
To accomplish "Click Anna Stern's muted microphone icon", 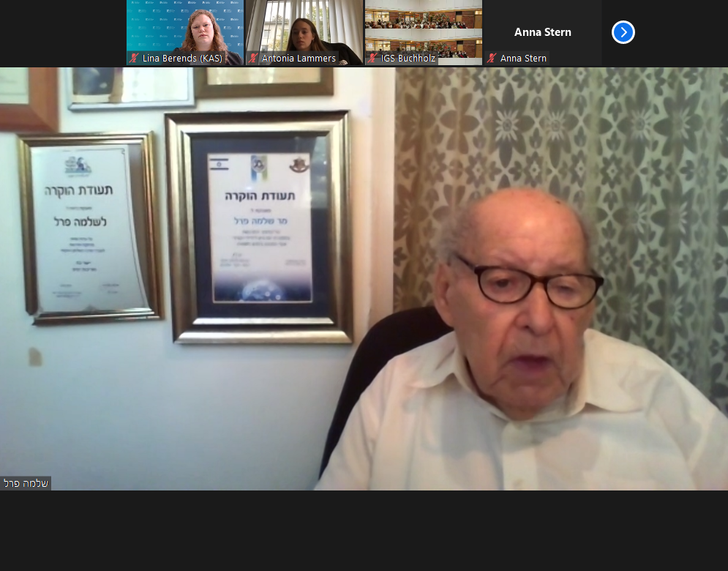I will (492, 59).
